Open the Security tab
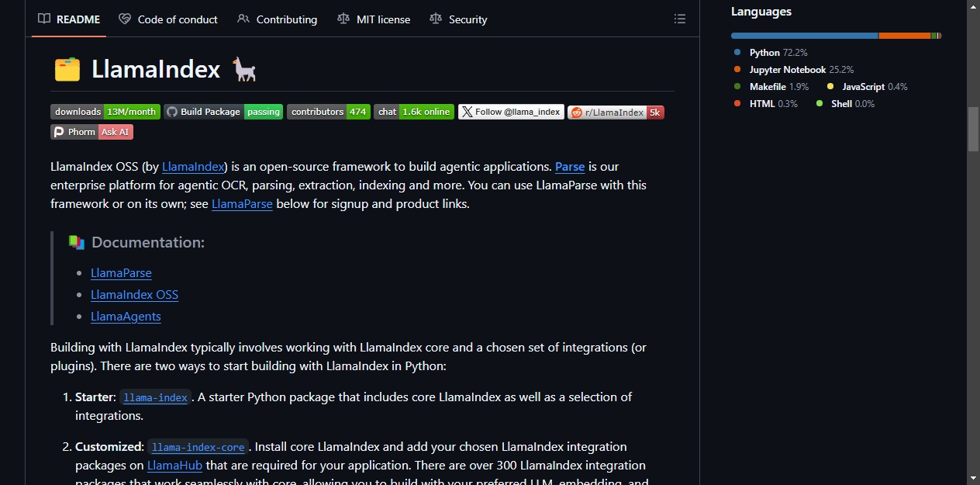The width and height of the screenshot is (980, 485). (458, 19)
